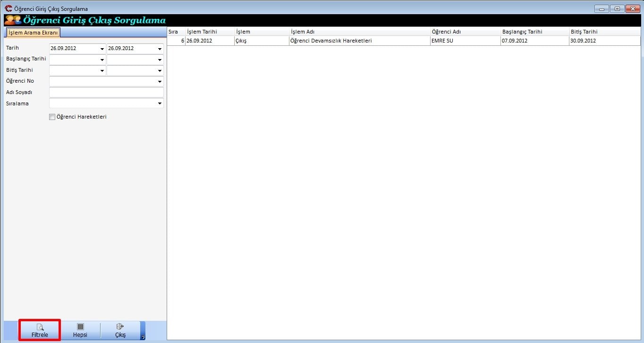The height and width of the screenshot is (343, 644).
Task: Select the İşlem Arama Ekranı tab
Action: tap(33, 33)
